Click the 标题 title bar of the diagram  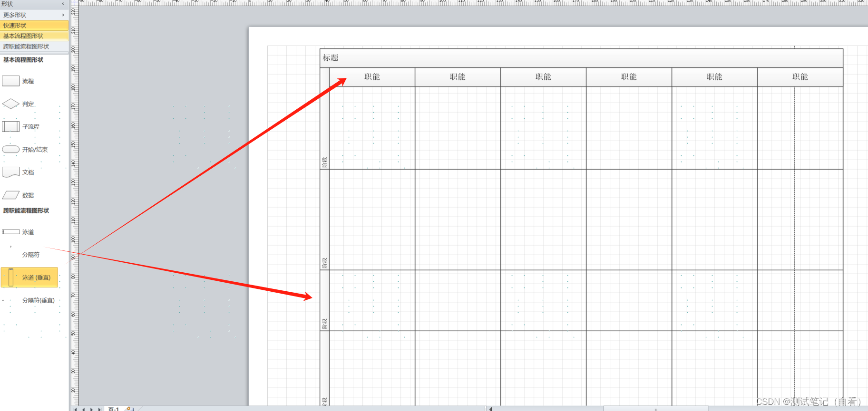click(x=581, y=57)
